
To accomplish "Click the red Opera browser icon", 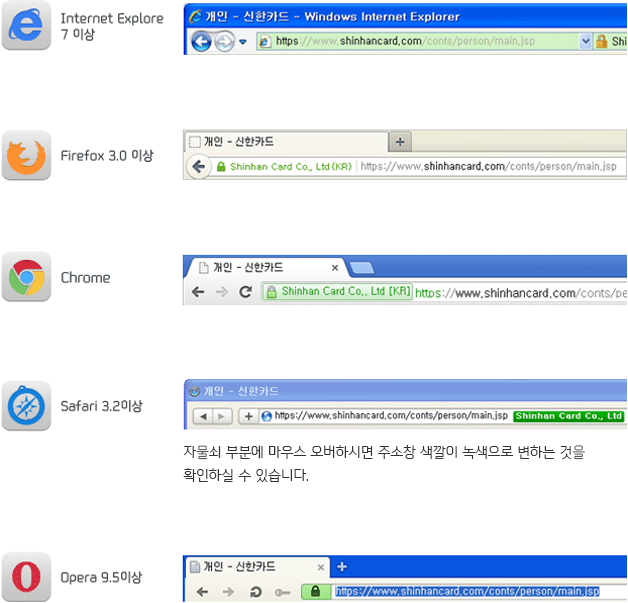I will (x=26, y=577).
